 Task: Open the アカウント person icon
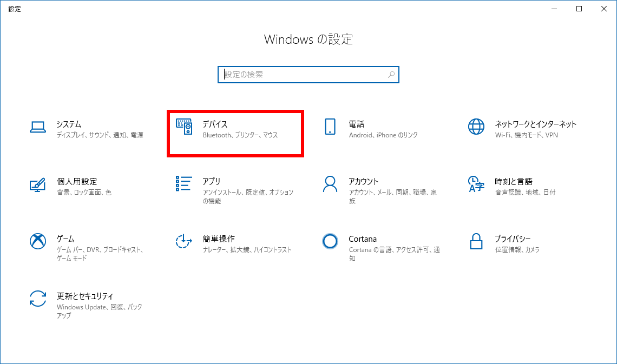click(330, 184)
